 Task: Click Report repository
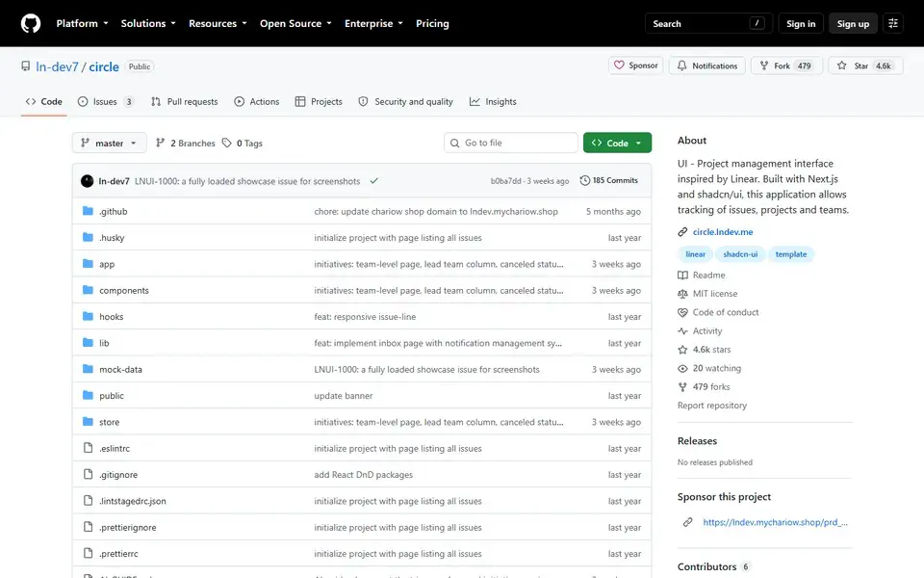712,406
